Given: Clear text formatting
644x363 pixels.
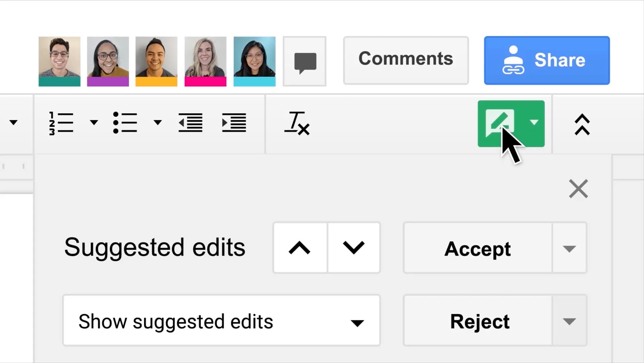Looking at the screenshot, I should [x=297, y=124].
